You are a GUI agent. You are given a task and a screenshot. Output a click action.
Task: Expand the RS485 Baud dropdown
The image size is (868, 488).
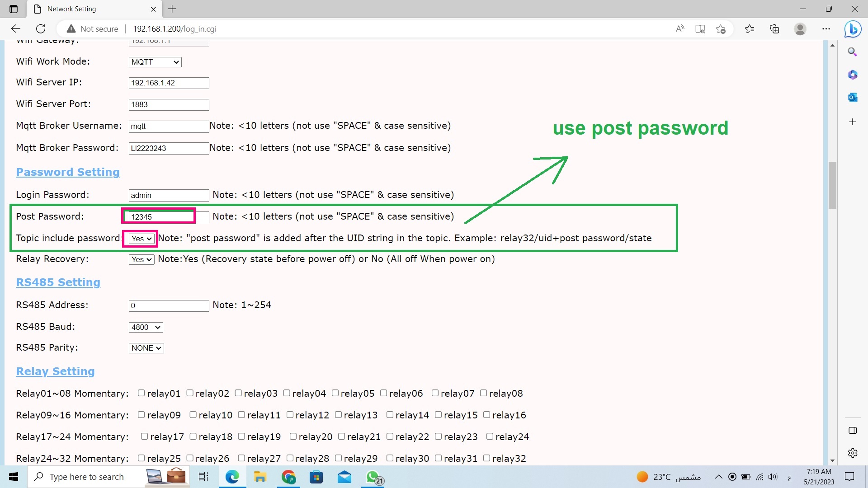click(x=146, y=327)
